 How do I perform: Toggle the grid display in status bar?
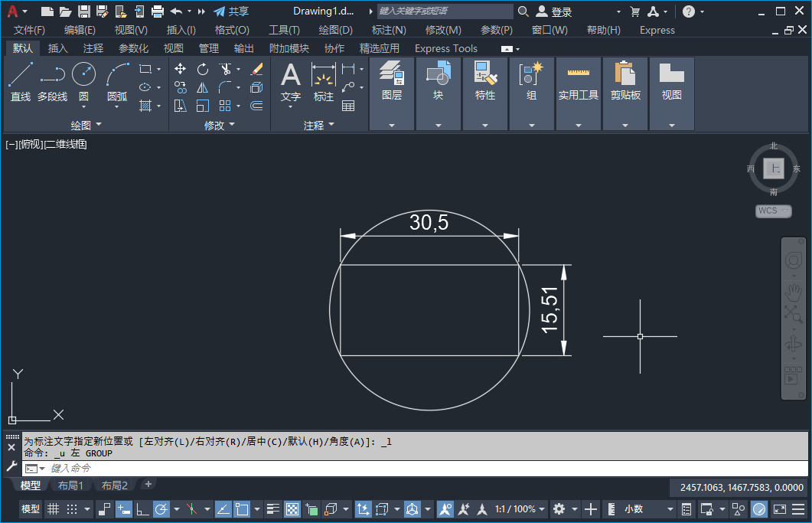(x=53, y=509)
